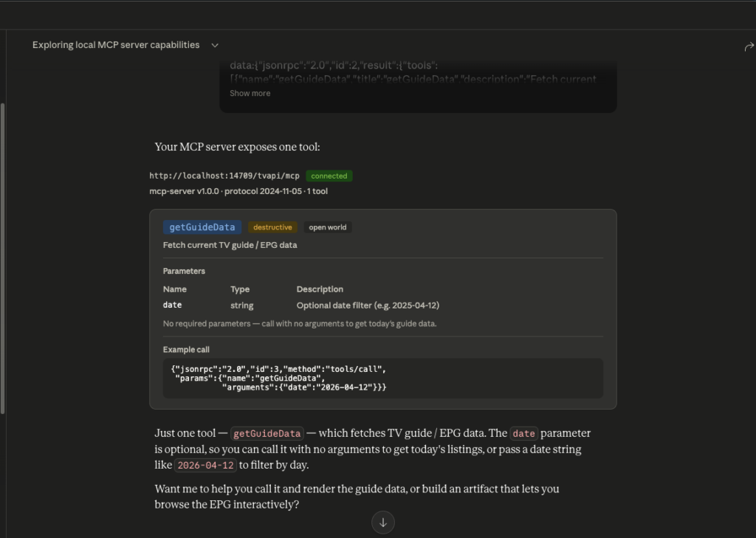This screenshot has width=756, height=538.
Task: Click the inline 'getGuideData' code in the reply
Action: click(267, 434)
